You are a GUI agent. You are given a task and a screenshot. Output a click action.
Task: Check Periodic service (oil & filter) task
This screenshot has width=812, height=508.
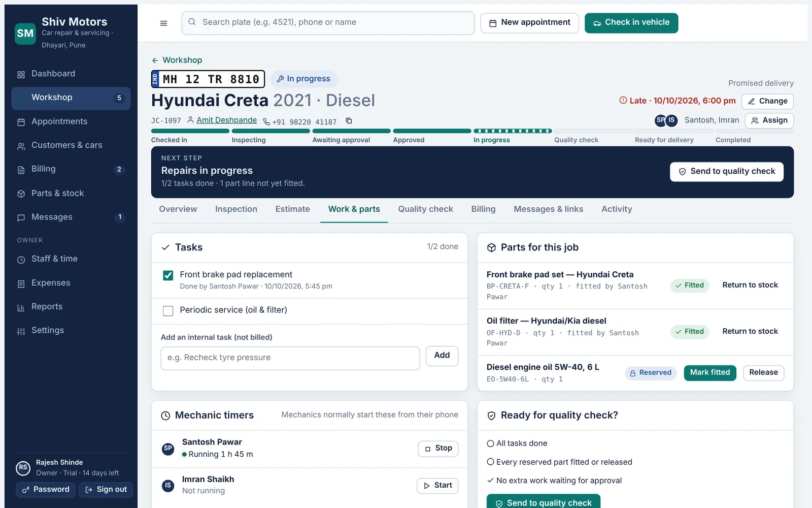[168, 311]
